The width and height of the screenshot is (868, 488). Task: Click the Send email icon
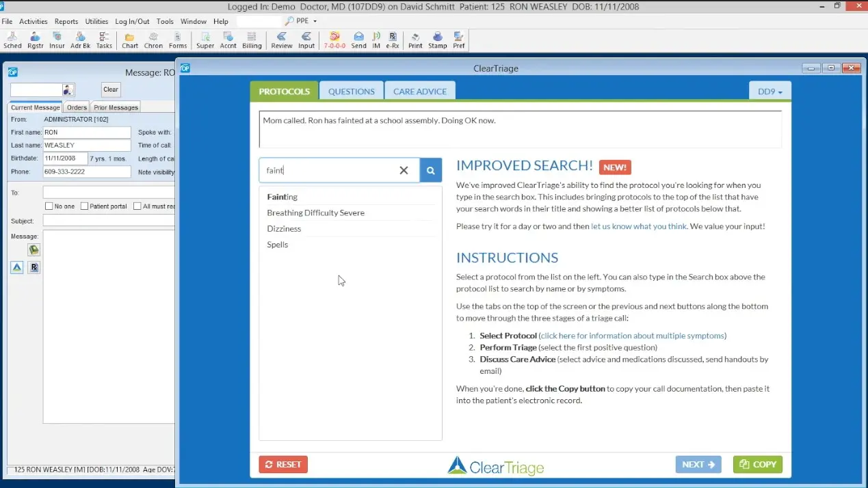pyautogui.click(x=358, y=39)
